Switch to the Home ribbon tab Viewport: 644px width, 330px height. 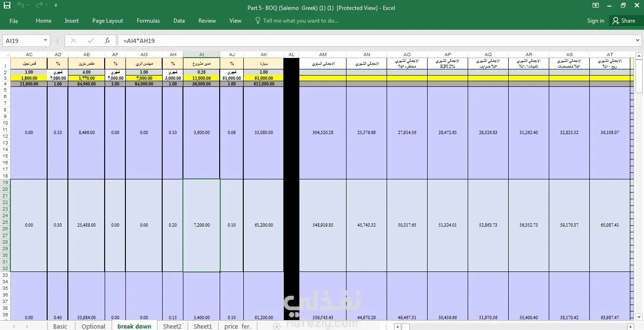point(43,21)
